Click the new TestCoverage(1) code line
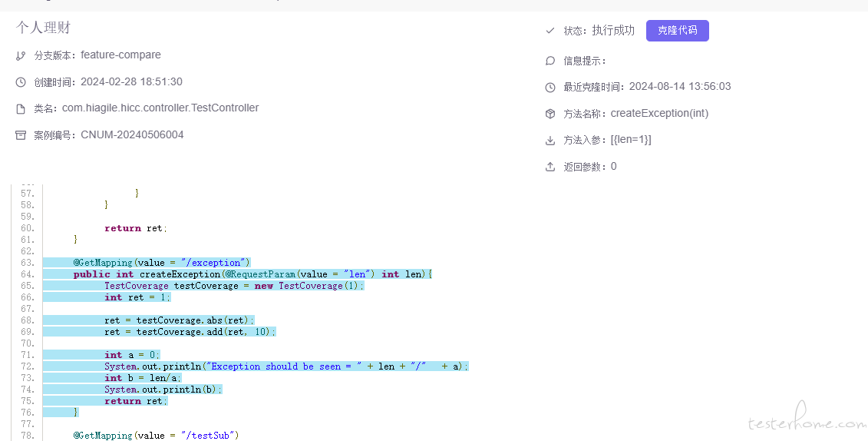 pyautogui.click(x=234, y=286)
